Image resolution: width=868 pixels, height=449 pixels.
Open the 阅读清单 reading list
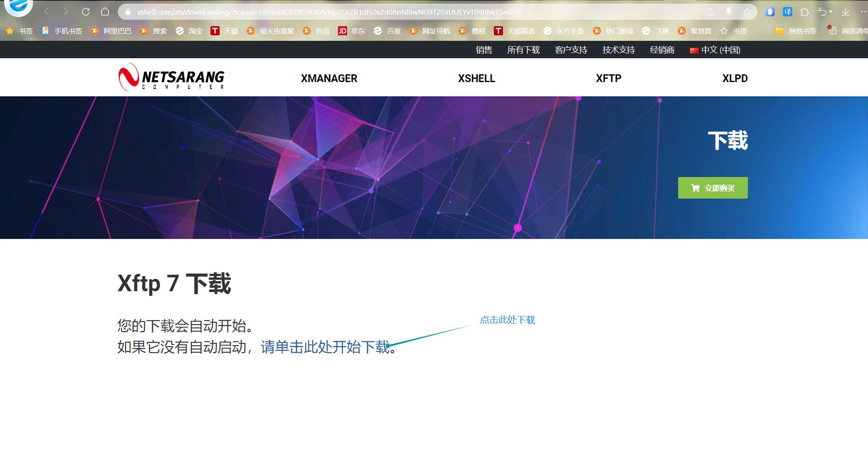coord(848,31)
